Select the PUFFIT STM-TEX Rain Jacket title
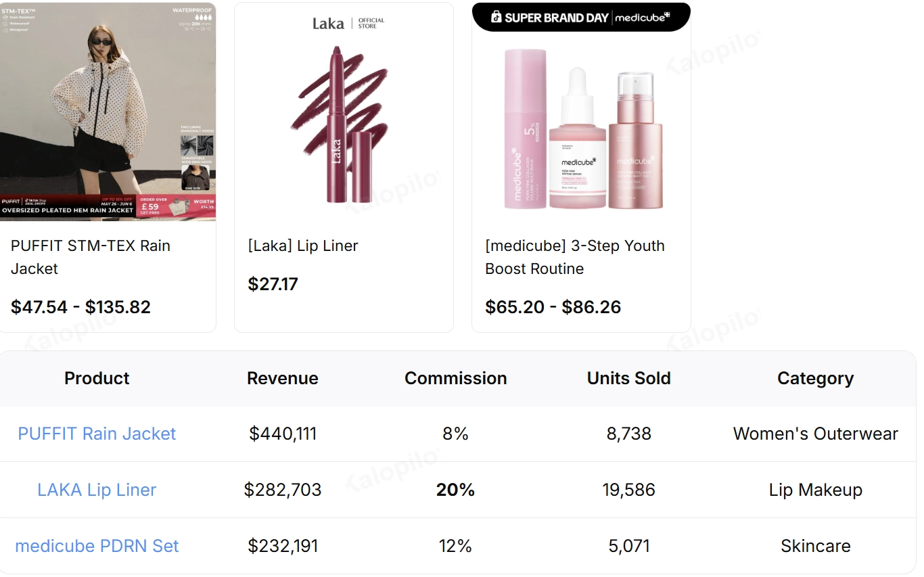Image resolution: width=924 pixels, height=577 pixels. [91, 257]
